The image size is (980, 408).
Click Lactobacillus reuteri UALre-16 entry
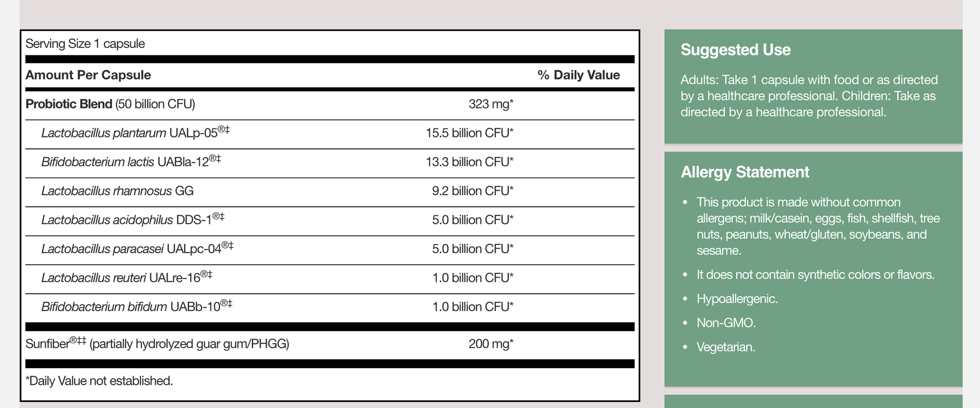(x=126, y=278)
